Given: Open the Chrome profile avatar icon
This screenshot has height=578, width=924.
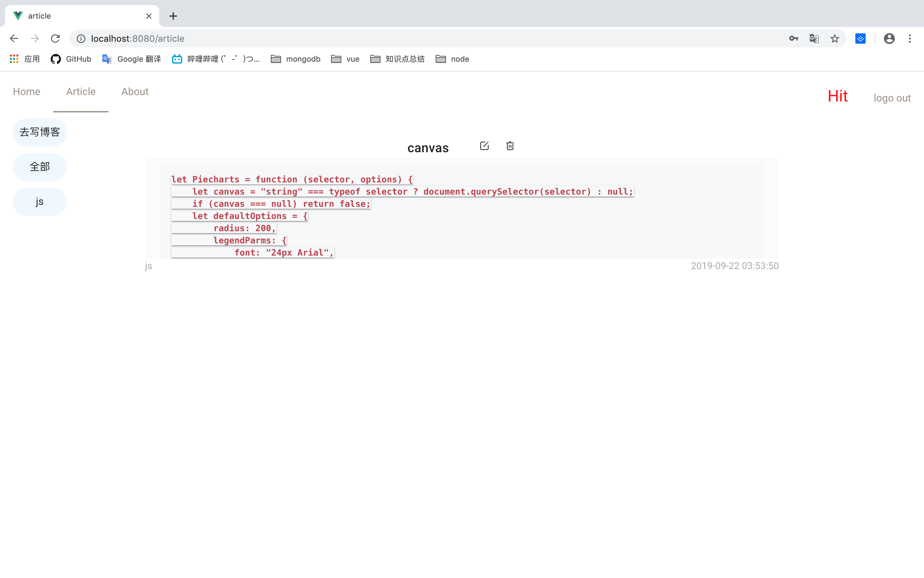Looking at the screenshot, I should [889, 39].
